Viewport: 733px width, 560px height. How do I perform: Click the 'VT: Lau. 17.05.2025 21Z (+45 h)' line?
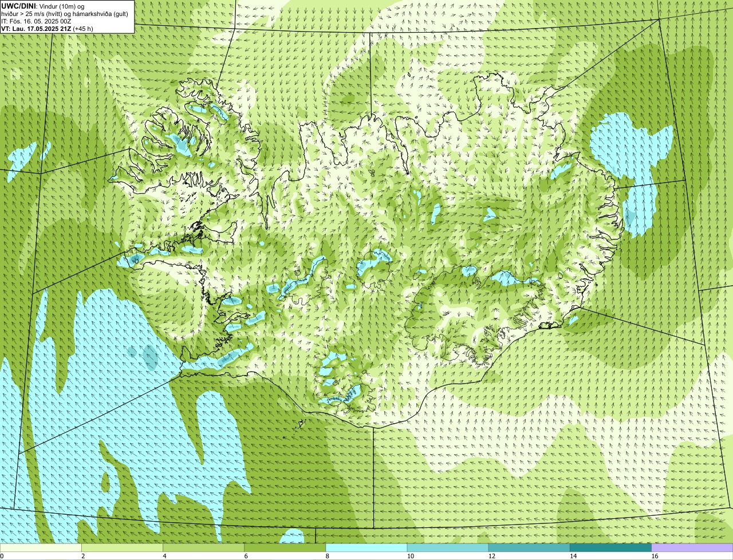point(47,28)
